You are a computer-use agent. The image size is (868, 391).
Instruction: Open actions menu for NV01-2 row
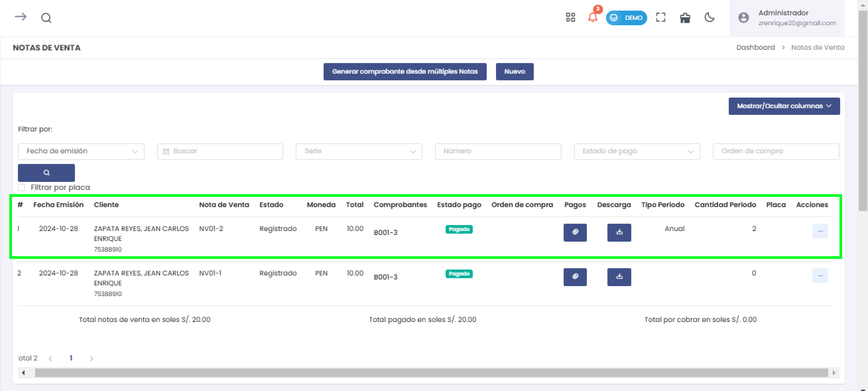point(820,231)
